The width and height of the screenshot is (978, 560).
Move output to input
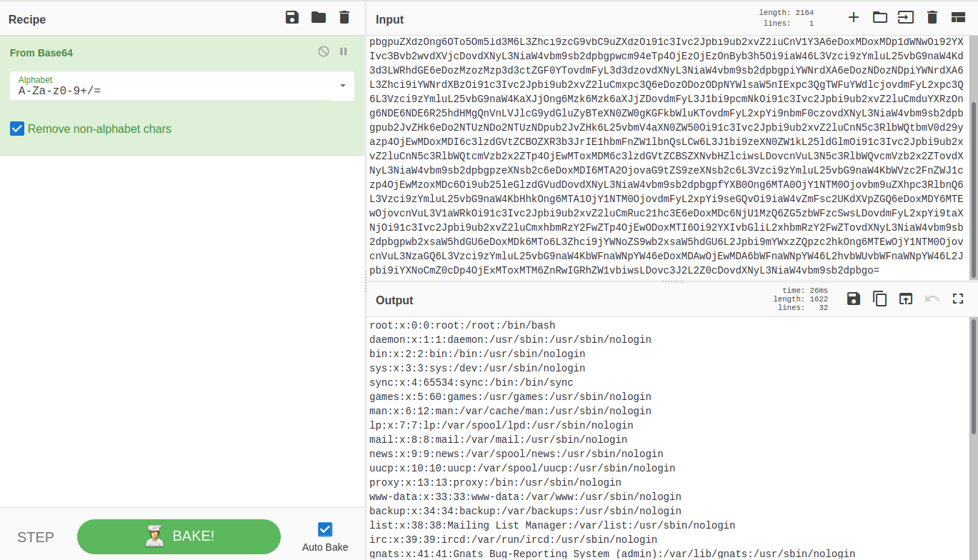[906, 299]
